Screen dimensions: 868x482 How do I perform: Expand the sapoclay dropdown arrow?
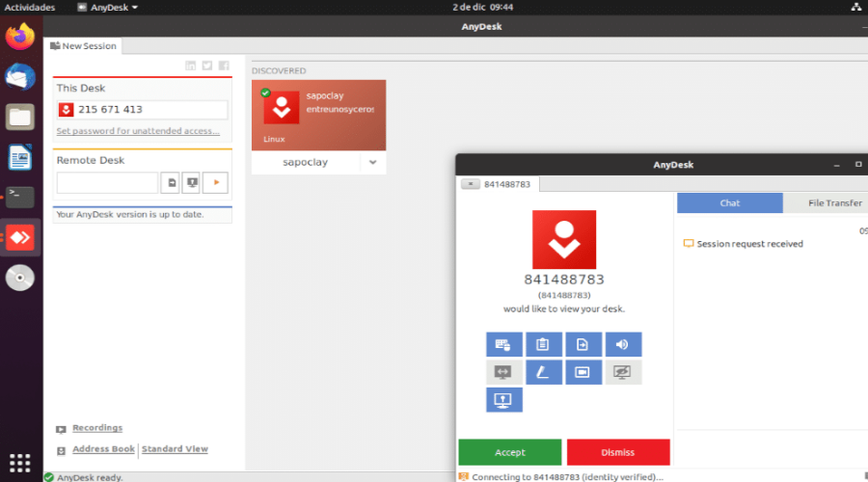[x=372, y=162]
